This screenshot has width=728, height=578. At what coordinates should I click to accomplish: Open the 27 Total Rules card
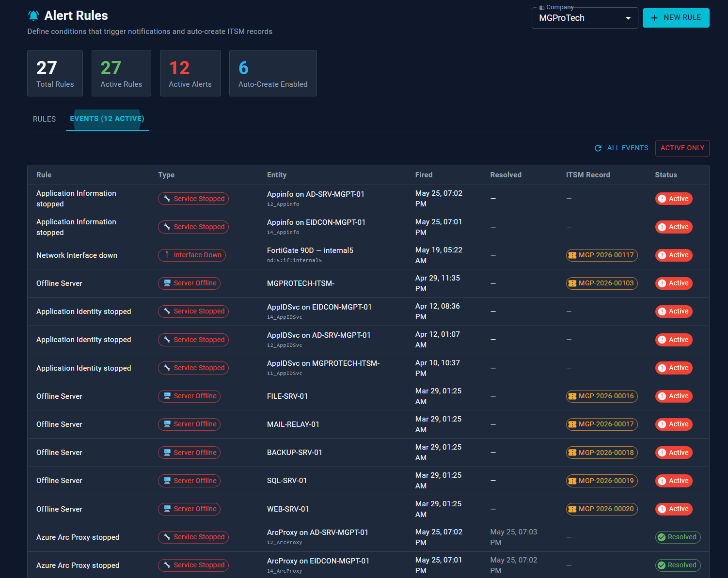[55, 73]
